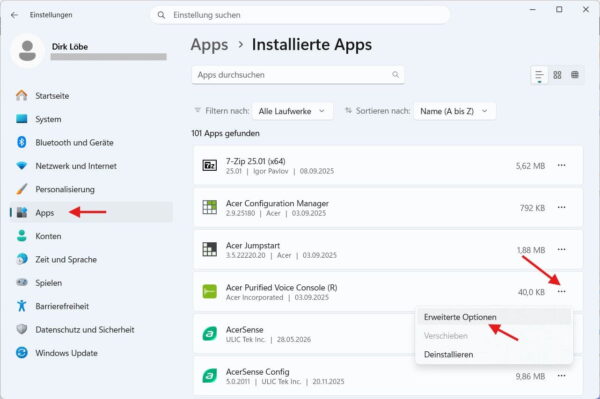Open more options for AcerSense Config
The height and width of the screenshot is (399, 600).
561,376
